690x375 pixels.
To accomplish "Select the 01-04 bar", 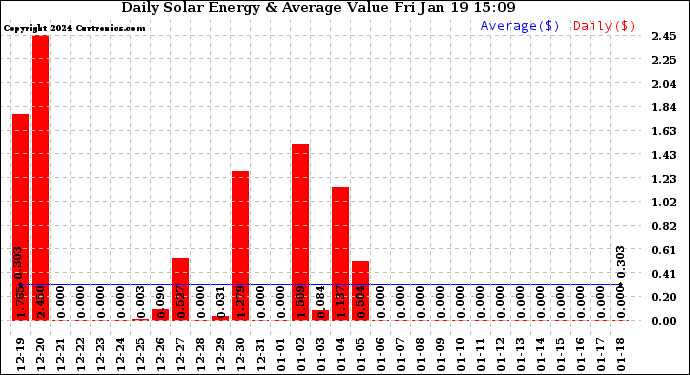I will [x=341, y=254].
